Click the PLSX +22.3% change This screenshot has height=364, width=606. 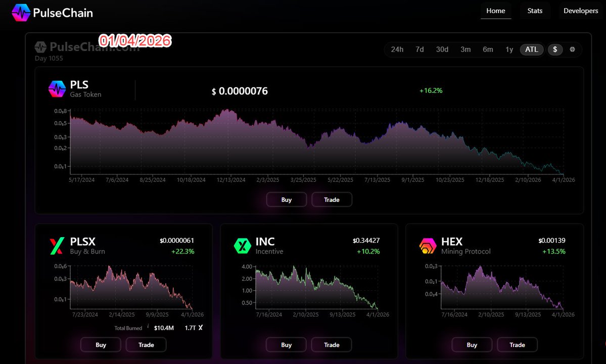coord(183,252)
